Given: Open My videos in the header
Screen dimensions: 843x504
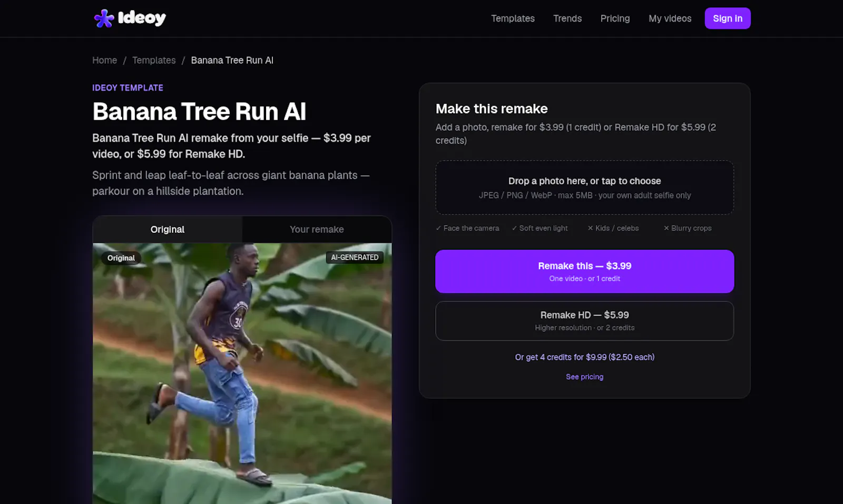Looking at the screenshot, I should pyautogui.click(x=670, y=18).
